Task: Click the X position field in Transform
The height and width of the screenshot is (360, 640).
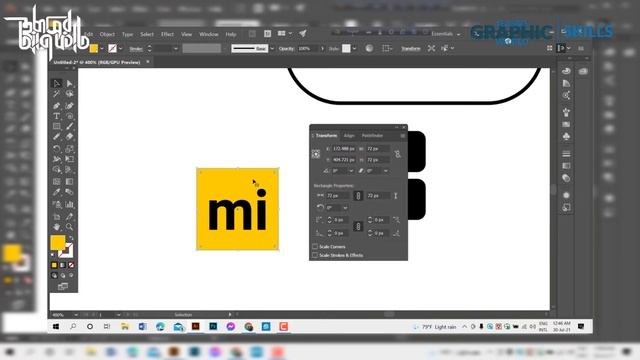Action: (343, 149)
